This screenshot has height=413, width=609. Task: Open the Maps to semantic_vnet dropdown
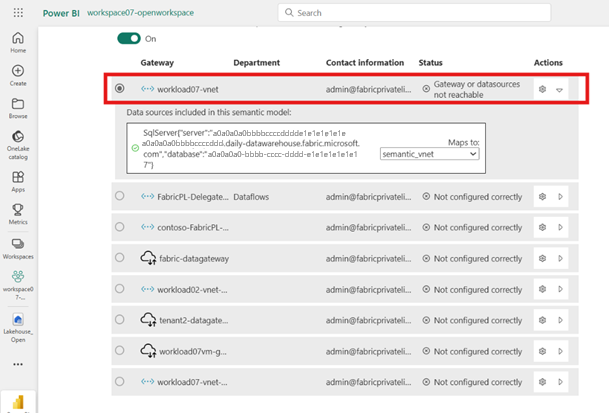click(x=430, y=154)
